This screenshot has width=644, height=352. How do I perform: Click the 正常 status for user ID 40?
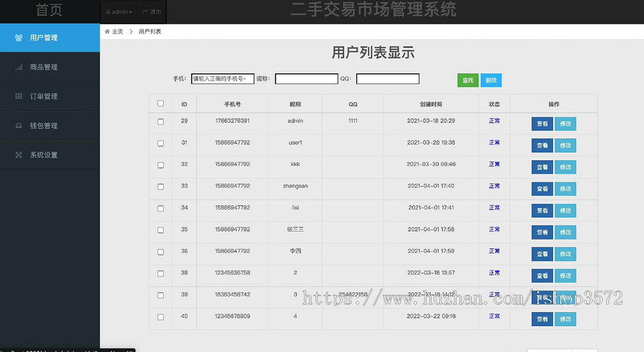coord(494,316)
